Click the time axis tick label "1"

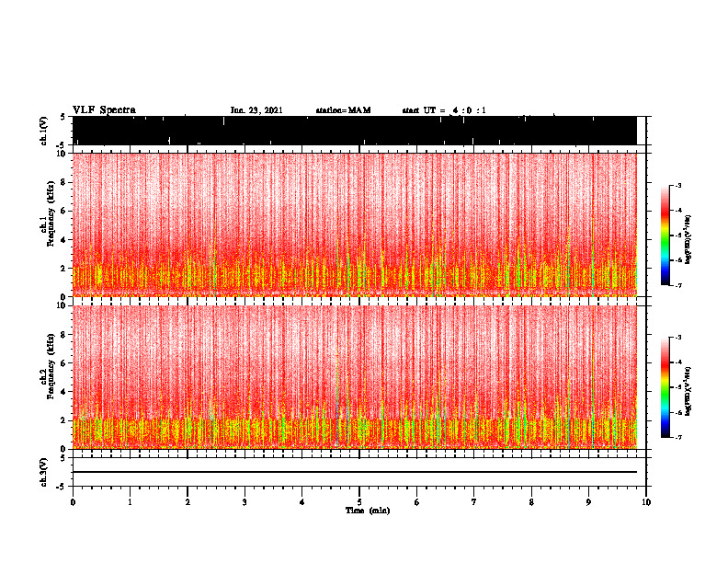130,502
